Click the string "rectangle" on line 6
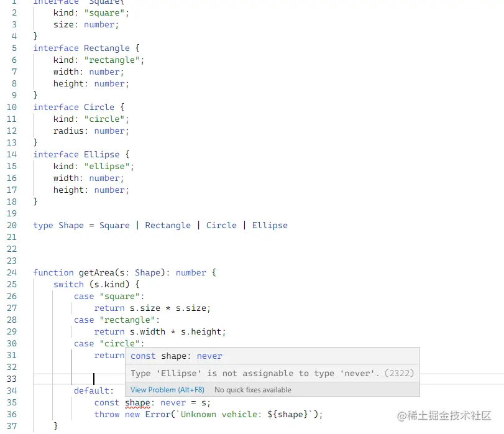Screen dimensions: 504x434 click(112, 60)
